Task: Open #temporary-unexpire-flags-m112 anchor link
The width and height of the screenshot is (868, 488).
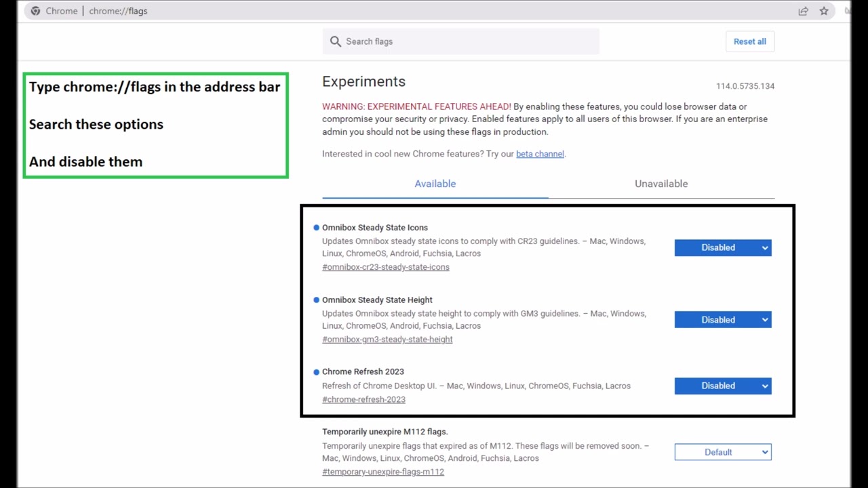Action: click(383, 472)
